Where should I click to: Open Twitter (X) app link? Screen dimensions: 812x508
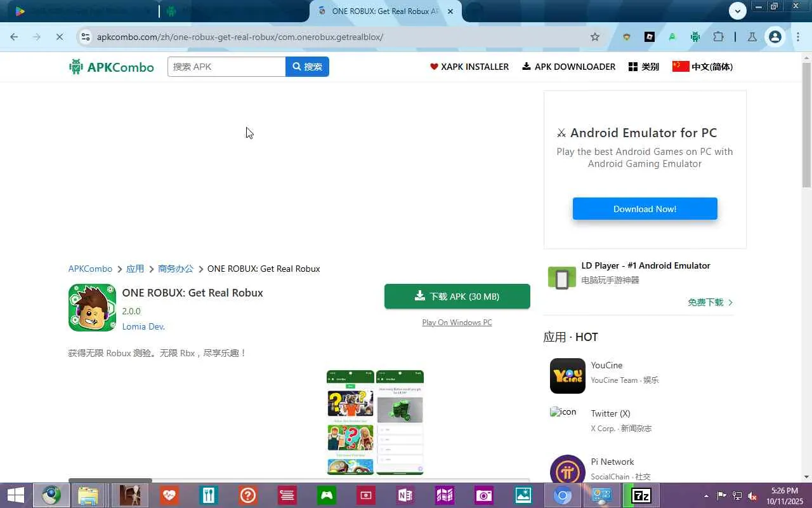click(x=610, y=413)
